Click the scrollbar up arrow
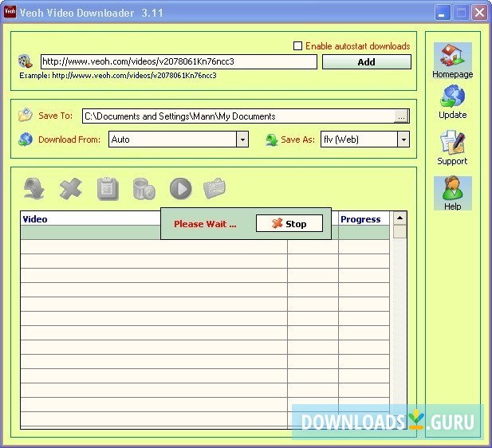Image resolution: width=492 pixels, height=448 pixels. click(x=400, y=218)
